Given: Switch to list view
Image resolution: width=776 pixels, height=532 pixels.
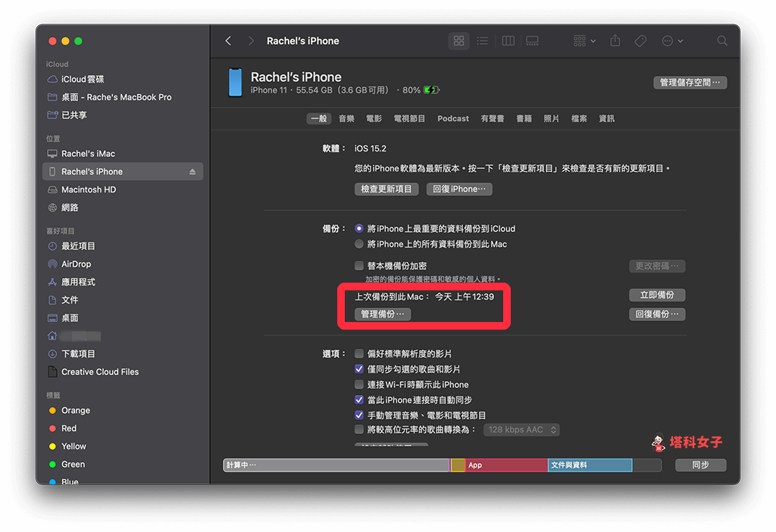Looking at the screenshot, I should click(483, 41).
